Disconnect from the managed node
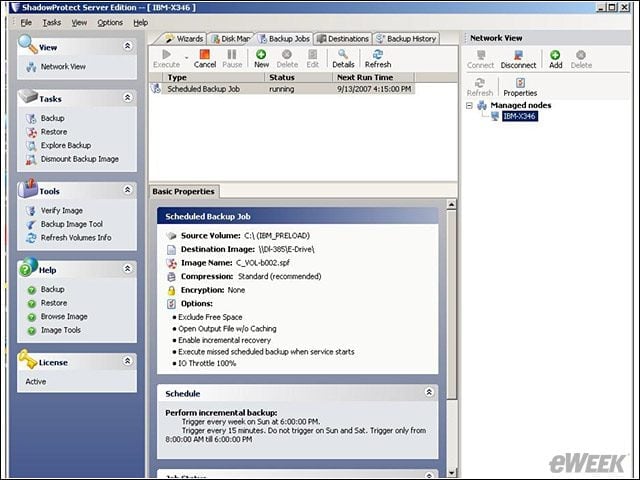 (518, 60)
